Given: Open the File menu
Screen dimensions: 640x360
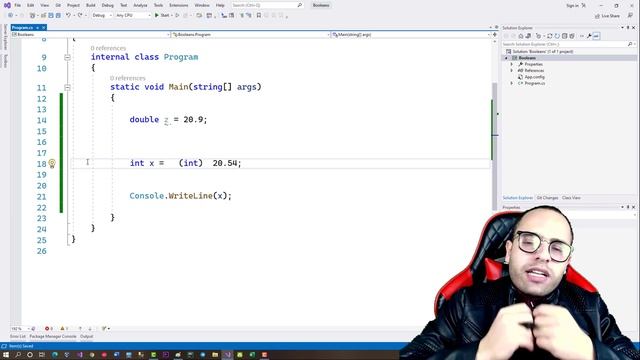Looking at the screenshot, I should pos(18,5).
